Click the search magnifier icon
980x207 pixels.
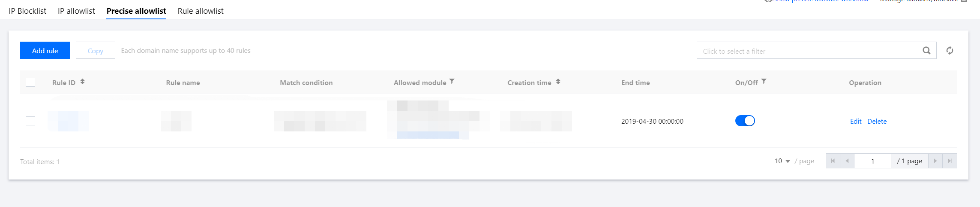point(926,51)
